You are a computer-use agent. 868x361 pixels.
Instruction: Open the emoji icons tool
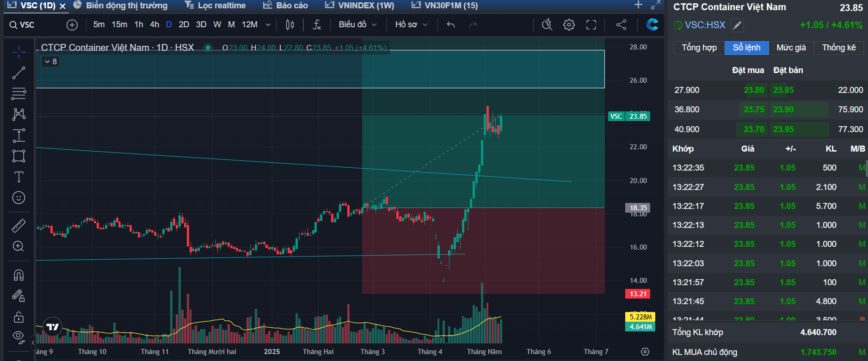(19, 198)
